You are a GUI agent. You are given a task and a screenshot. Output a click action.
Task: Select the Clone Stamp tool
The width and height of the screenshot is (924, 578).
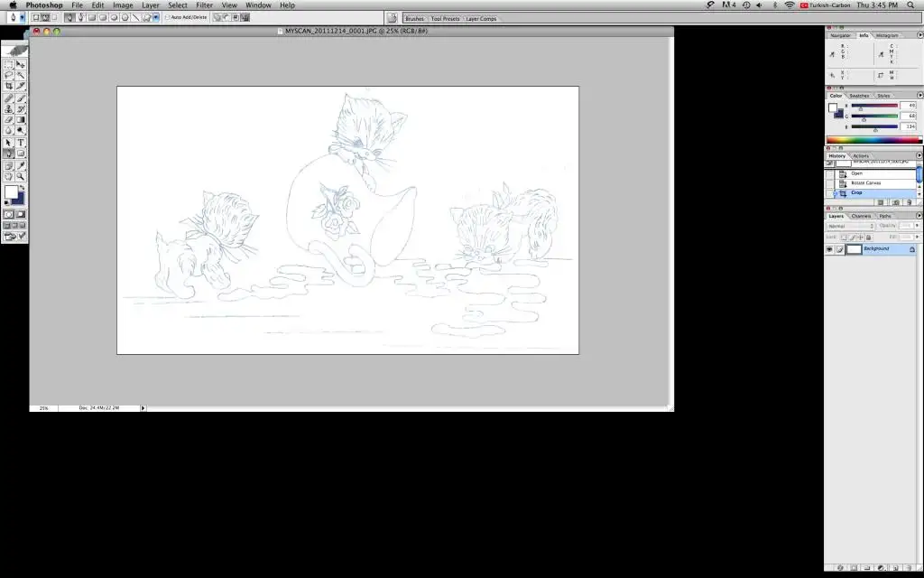tap(9, 108)
